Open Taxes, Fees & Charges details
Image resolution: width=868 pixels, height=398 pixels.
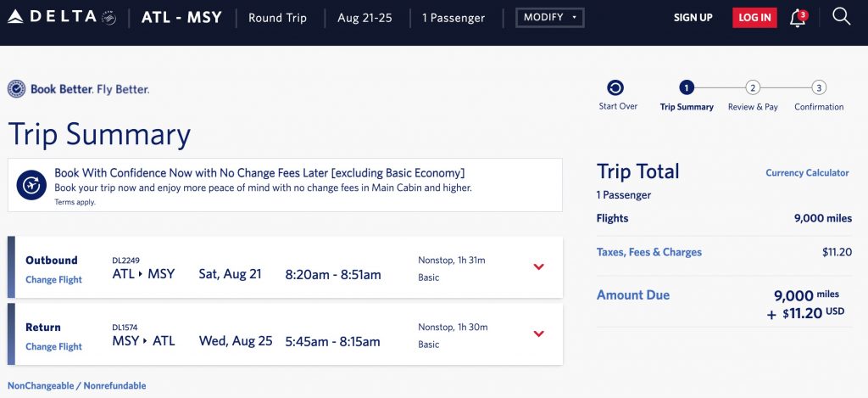click(649, 252)
